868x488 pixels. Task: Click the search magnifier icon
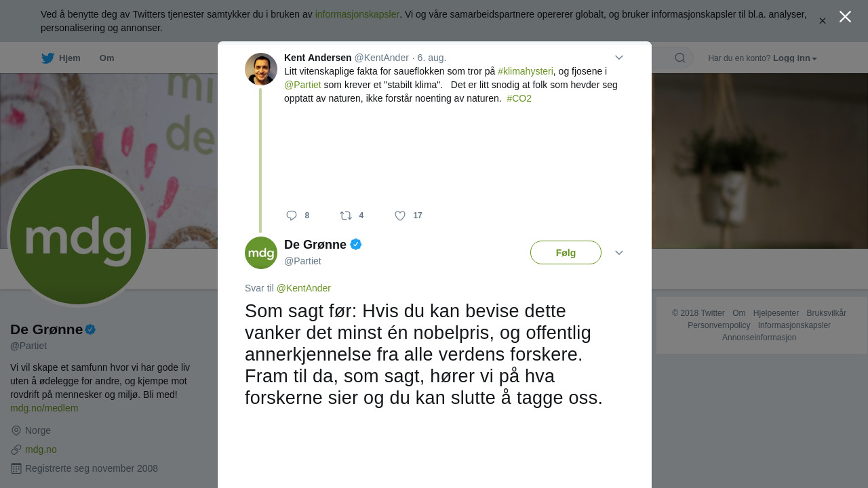coord(680,58)
